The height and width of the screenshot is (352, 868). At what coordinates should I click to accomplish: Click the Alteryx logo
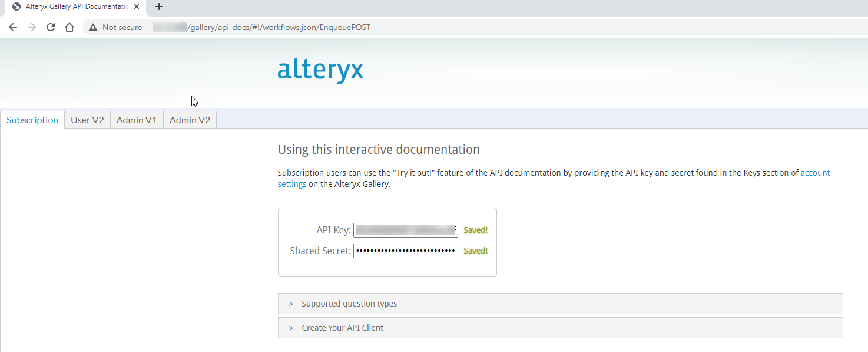320,70
